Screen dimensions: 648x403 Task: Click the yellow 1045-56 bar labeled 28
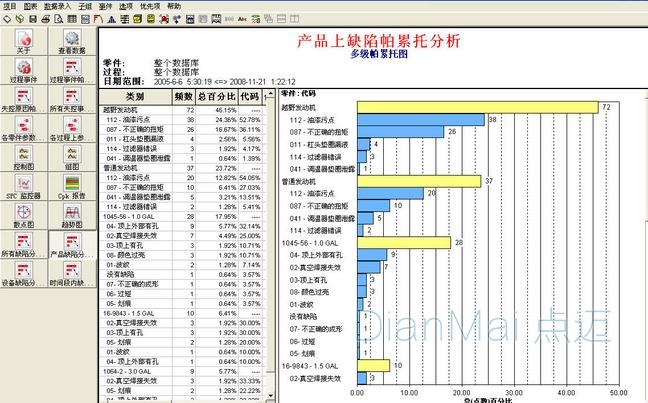coord(404,243)
